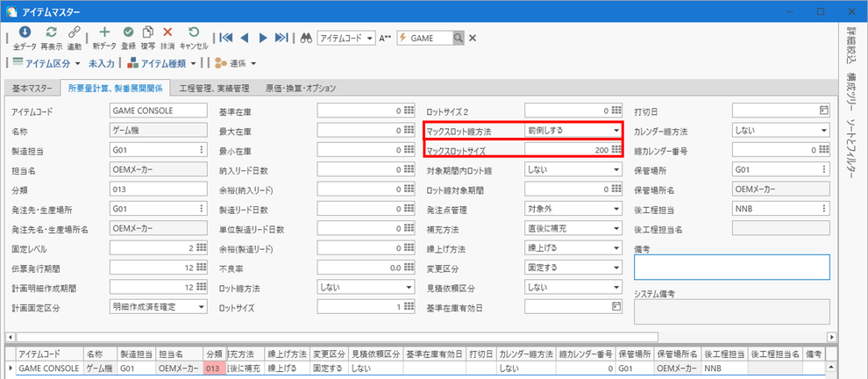Switch to the 工程管理、実績管理 tab
The height and width of the screenshot is (379, 868).
(x=214, y=88)
